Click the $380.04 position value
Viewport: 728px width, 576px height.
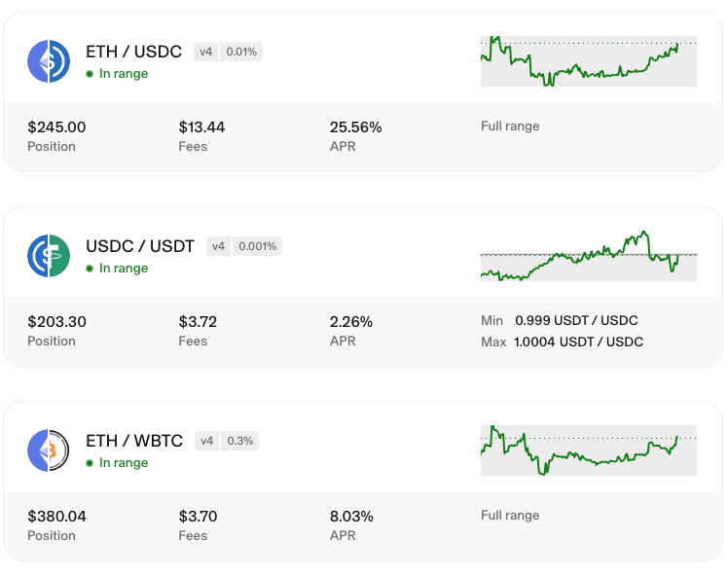tap(56, 517)
